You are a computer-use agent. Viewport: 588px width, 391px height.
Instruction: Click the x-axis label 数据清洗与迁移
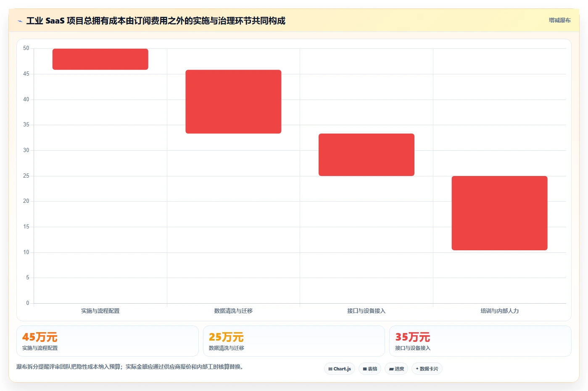(x=233, y=311)
